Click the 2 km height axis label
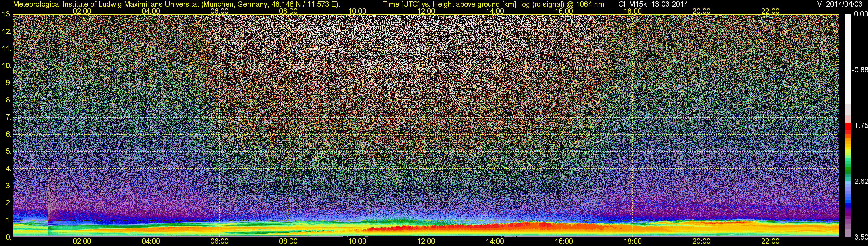This screenshot has width=868, height=246. pyautogui.click(x=8, y=203)
